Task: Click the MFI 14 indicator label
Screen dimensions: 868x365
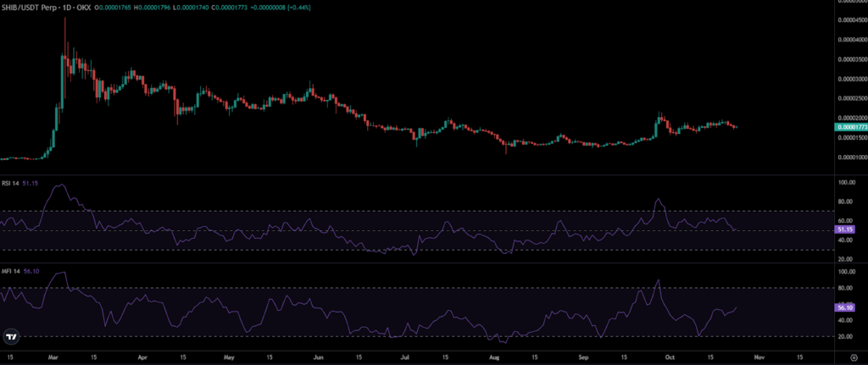Action: (11, 271)
